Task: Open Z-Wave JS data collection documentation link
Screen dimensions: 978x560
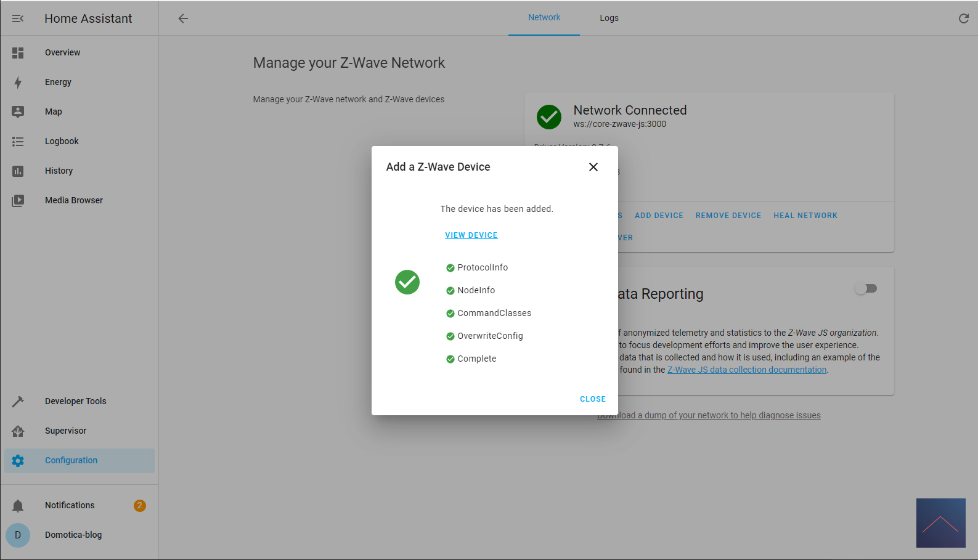Action: [747, 370]
